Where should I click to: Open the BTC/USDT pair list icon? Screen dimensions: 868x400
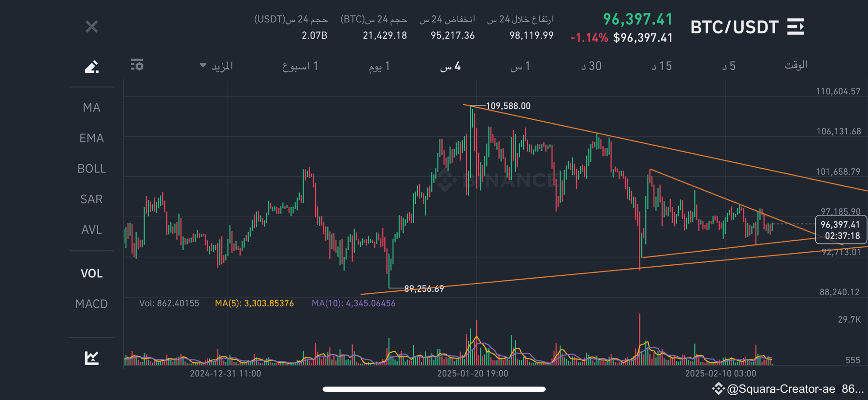[796, 27]
